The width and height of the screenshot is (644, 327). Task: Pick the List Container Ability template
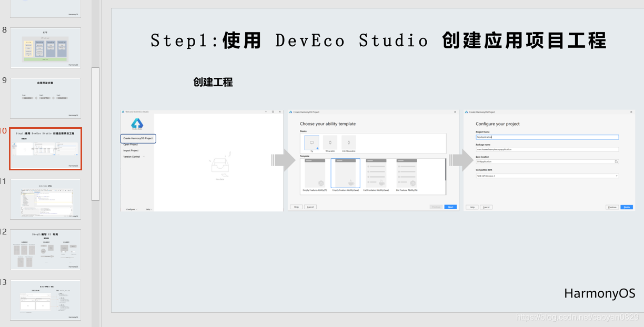click(x=376, y=175)
